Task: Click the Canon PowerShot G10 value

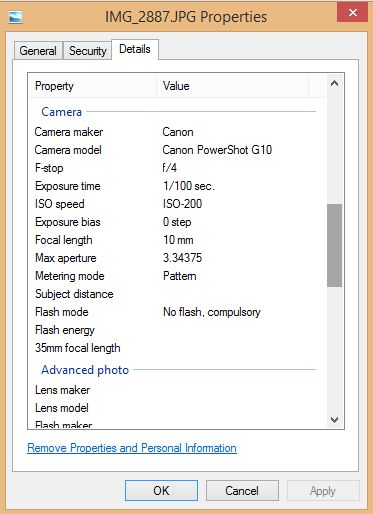Action: [x=217, y=150]
